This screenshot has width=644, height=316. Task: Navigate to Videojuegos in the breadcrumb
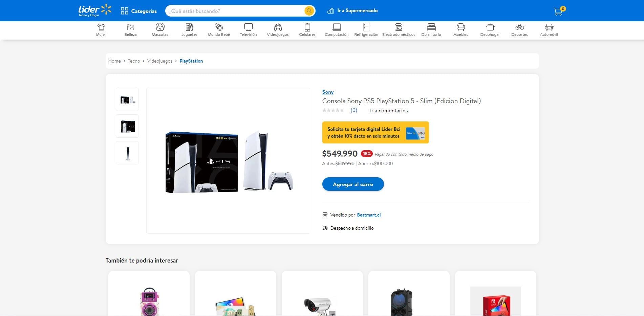[x=160, y=61]
